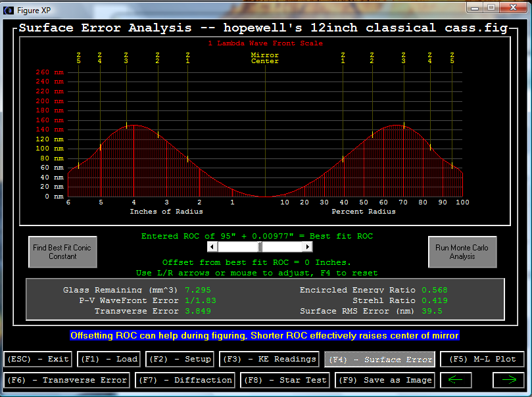Go to F3 KE Readings
This screenshot has width=532, height=397.
268,359
